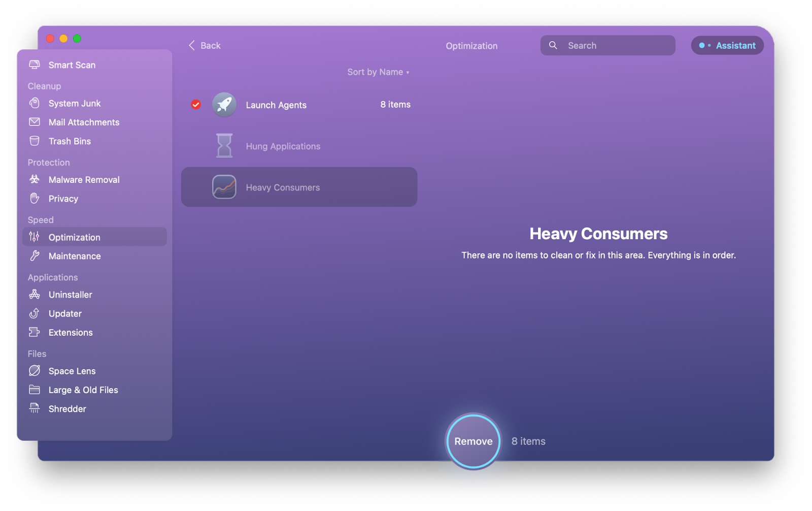Click the Space Lens planet icon
This screenshot has width=812, height=511.
pos(35,371)
